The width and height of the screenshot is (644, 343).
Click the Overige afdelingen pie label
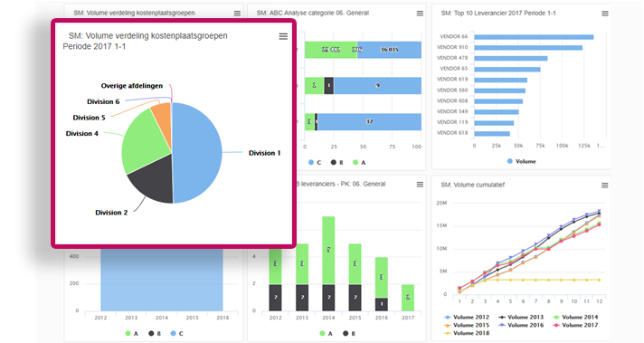[132, 86]
